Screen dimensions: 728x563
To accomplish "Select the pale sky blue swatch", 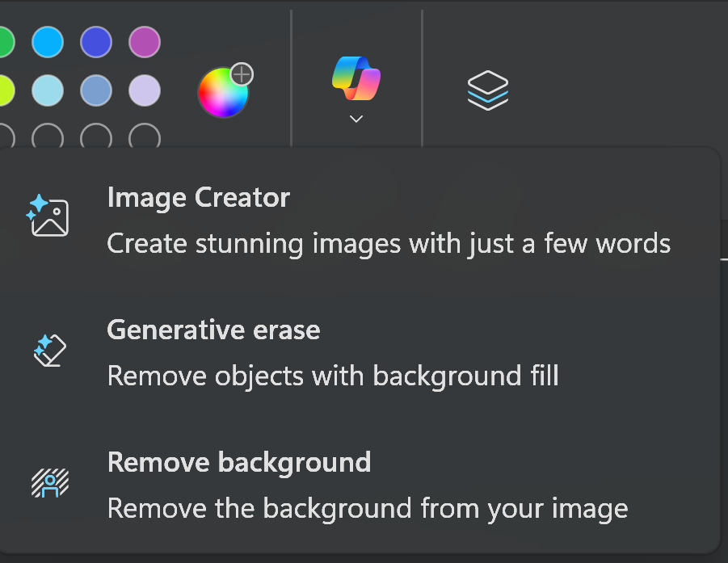I will pyautogui.click(x=48, y=90).
